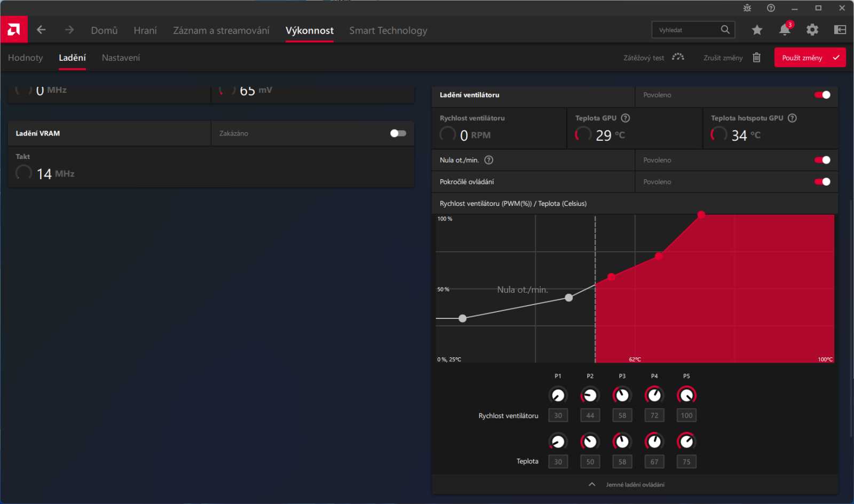The image size is (854, 504).
Task: Select the top fan curve point at 100%
Action: [701, 214]
